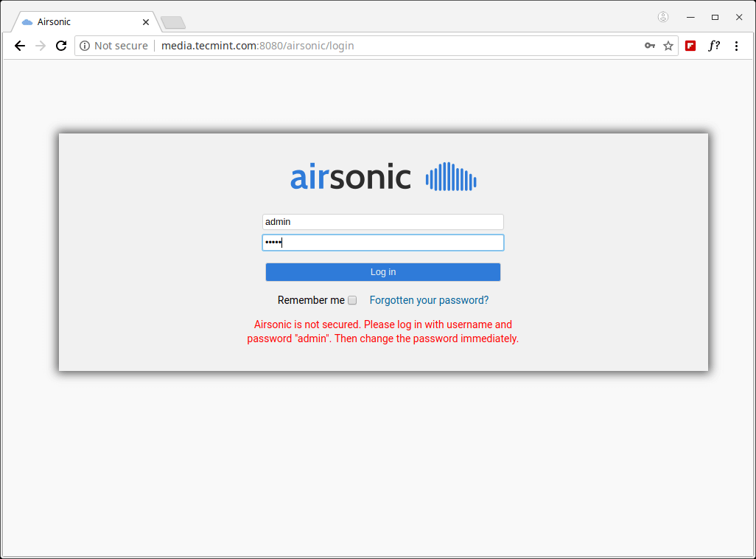Click the username field containing admin
756x559 pixels.
[x=383, y=222]
